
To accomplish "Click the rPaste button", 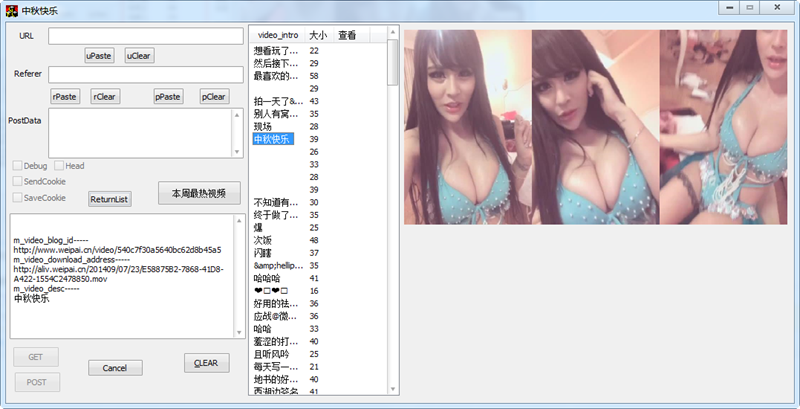I will [x=65, y=96].
